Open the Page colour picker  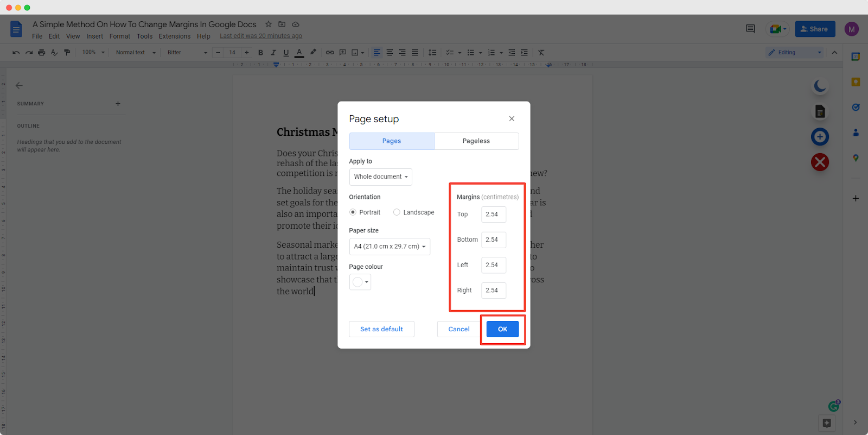click(360, 282)
